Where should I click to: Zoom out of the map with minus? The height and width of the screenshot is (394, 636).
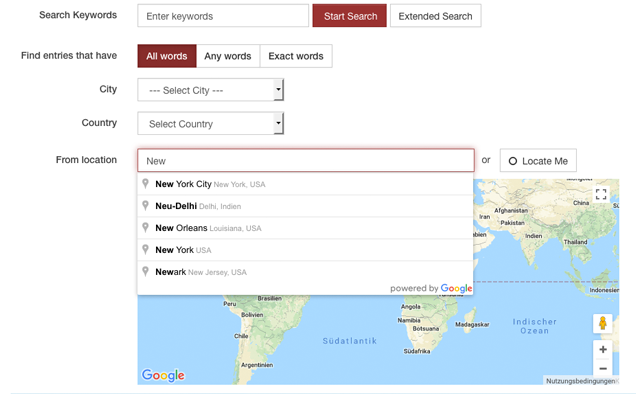click(x=603, y=368)
